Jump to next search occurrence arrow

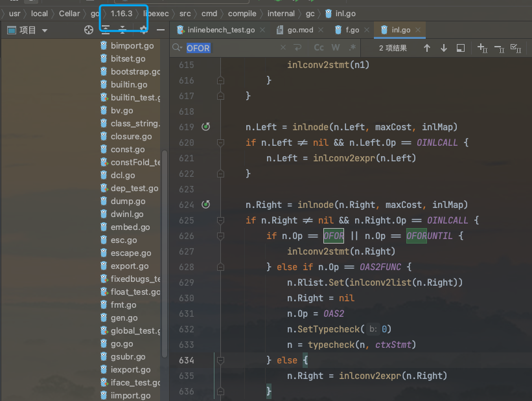[x=443, y=48]
